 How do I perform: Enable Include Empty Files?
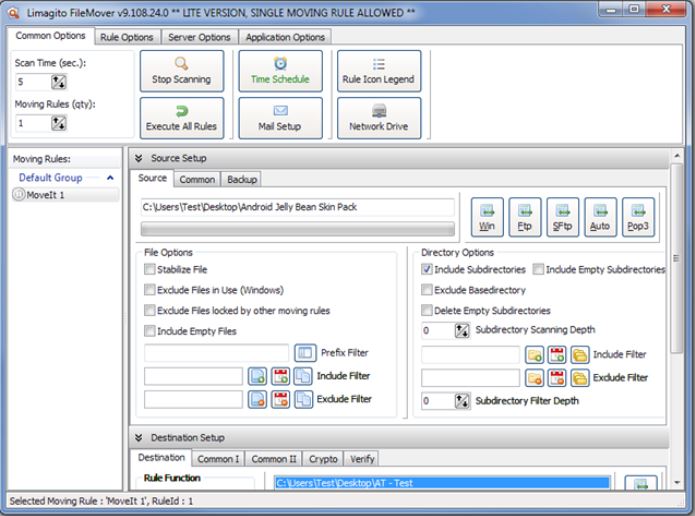coord(150,331)
